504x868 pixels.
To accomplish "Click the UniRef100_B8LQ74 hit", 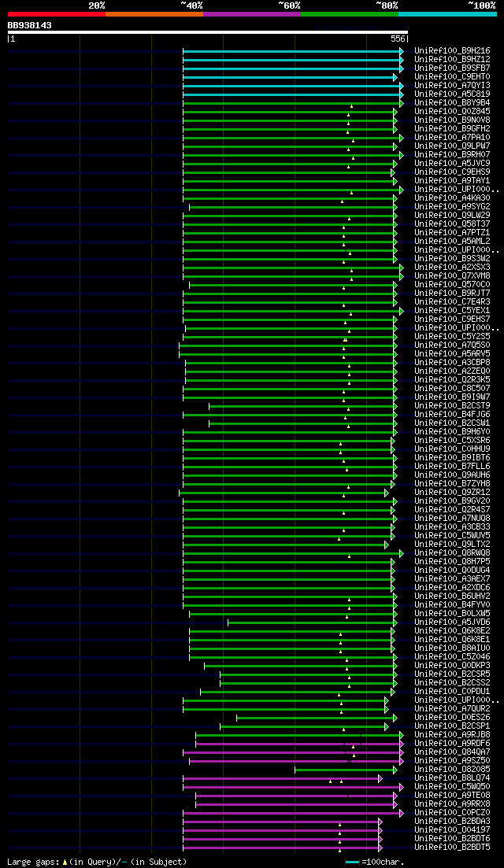I will (x=452, y=778).
